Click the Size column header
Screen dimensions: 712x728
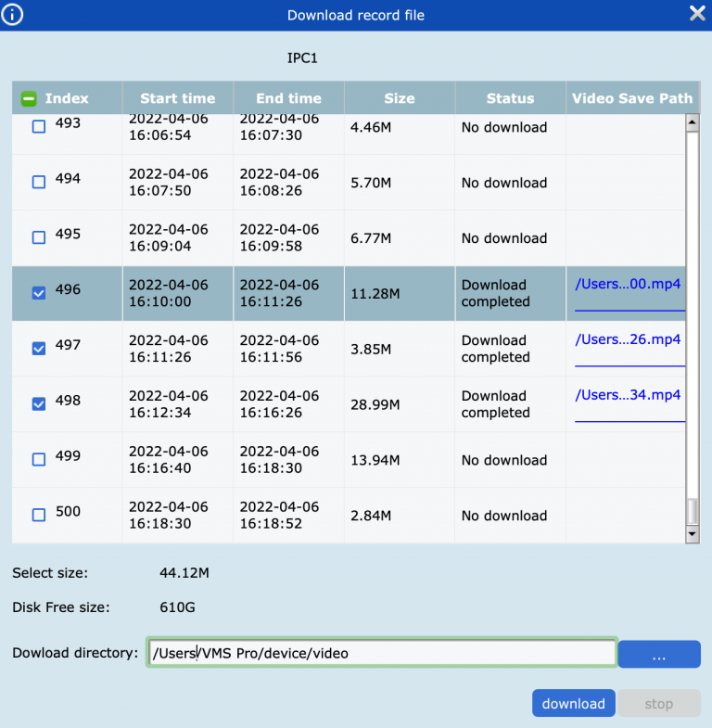[x=400, y=98]
